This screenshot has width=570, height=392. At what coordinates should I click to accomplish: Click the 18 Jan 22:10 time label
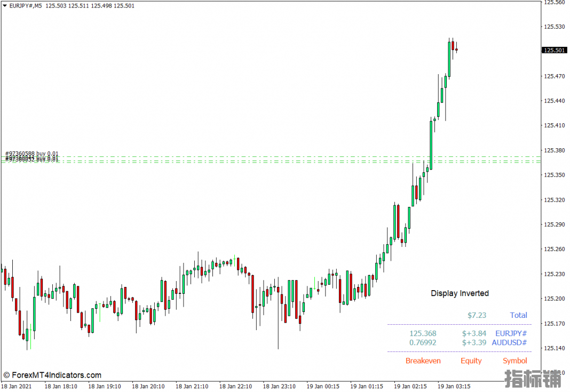coord(235,386)
